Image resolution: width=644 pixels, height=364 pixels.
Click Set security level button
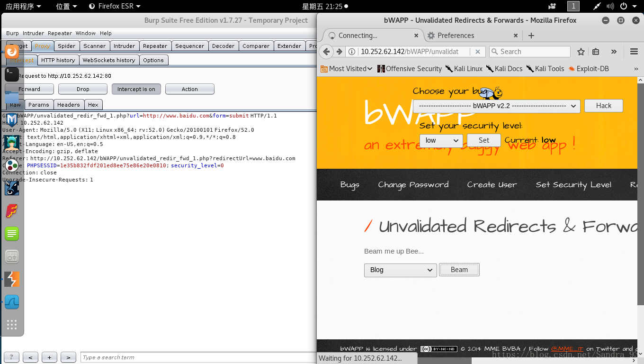(484, 140)
